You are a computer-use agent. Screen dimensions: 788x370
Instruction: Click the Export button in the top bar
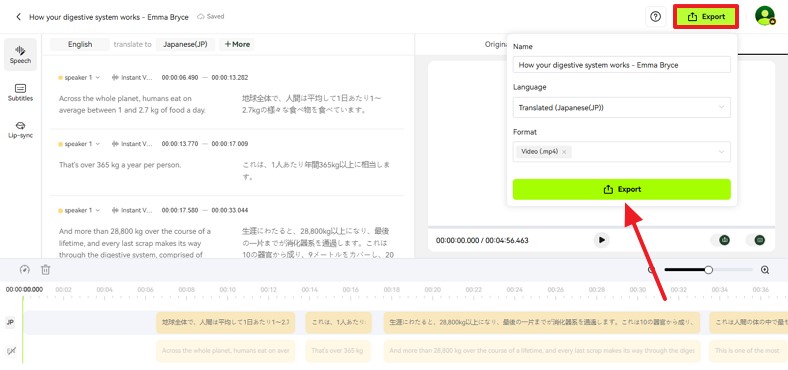(x=706, y=17)
